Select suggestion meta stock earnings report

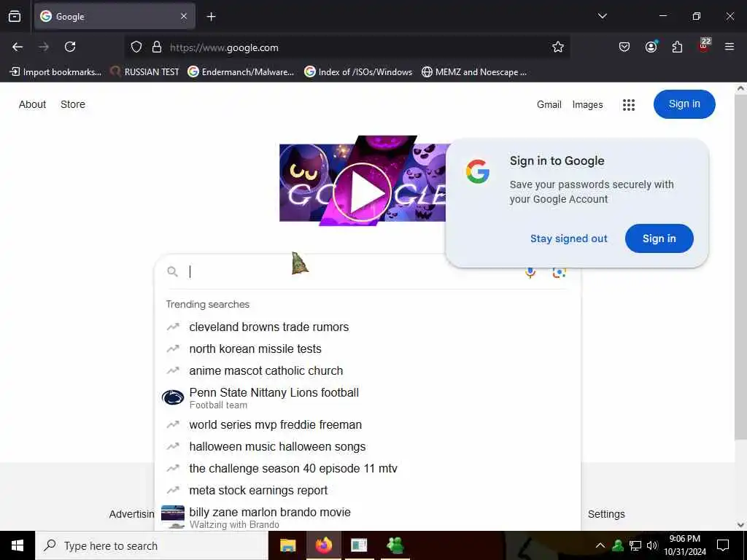pyautogui.click(x=368, y=491)
